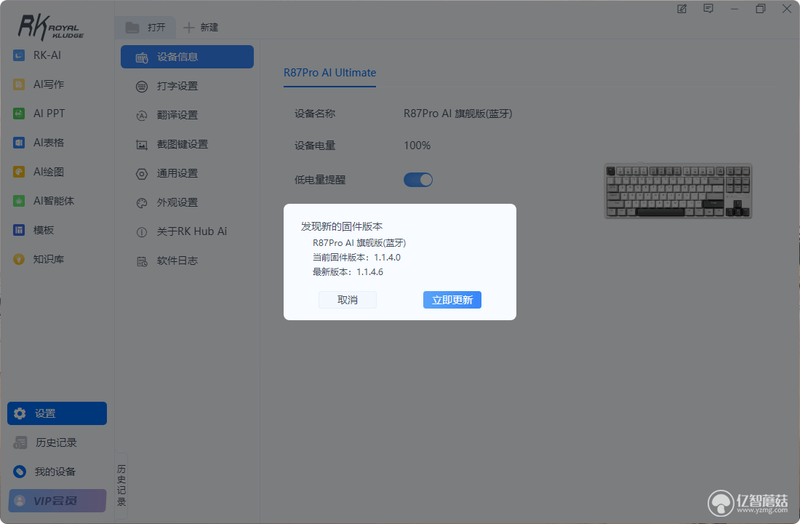Restore down the window

760,9
